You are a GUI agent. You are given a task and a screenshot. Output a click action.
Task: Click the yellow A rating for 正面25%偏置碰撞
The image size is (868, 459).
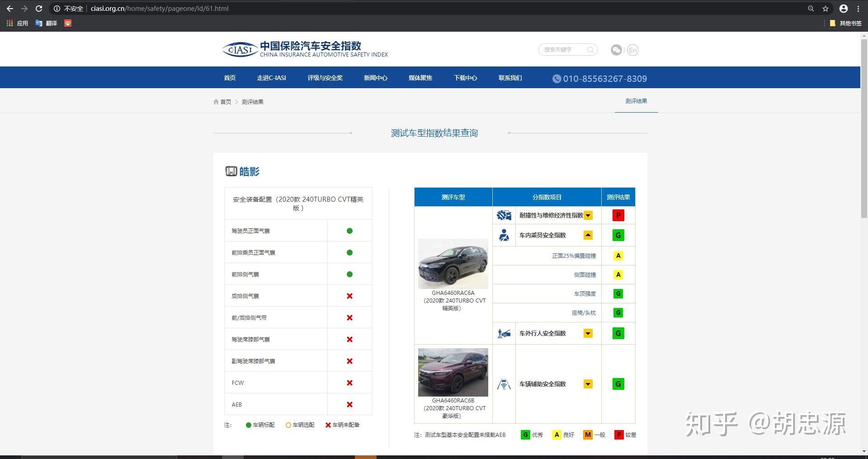pyautogui.click(x=618, y=256)
